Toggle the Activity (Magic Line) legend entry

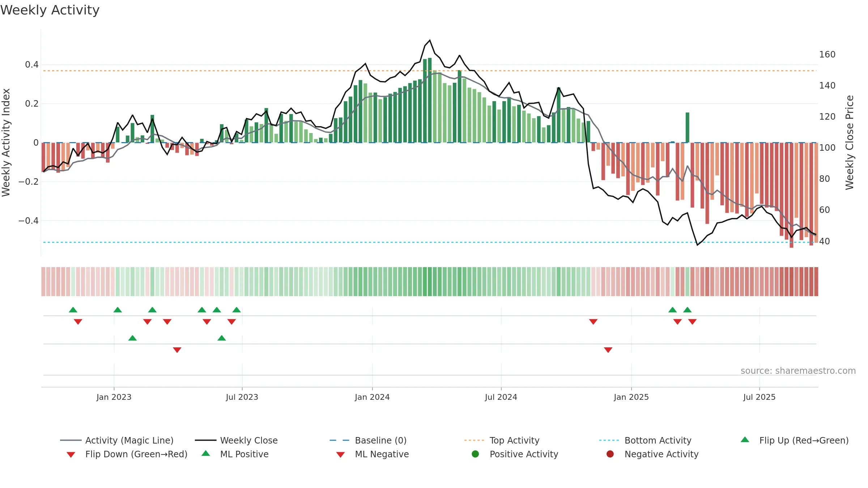[x=117, y=440]
